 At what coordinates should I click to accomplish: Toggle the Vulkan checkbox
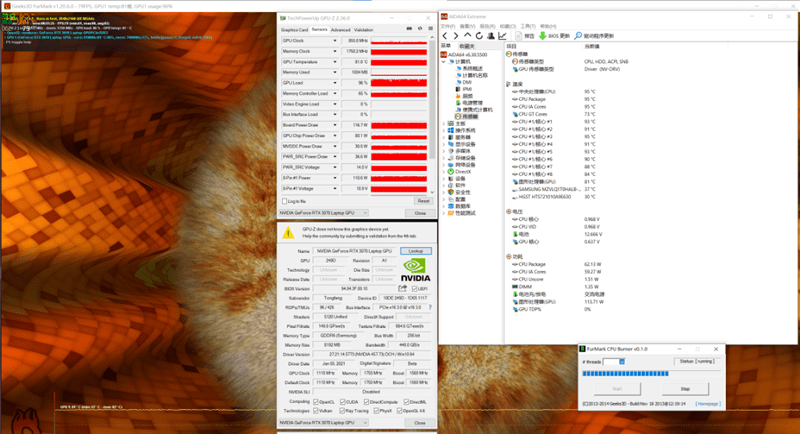[316, 411]
